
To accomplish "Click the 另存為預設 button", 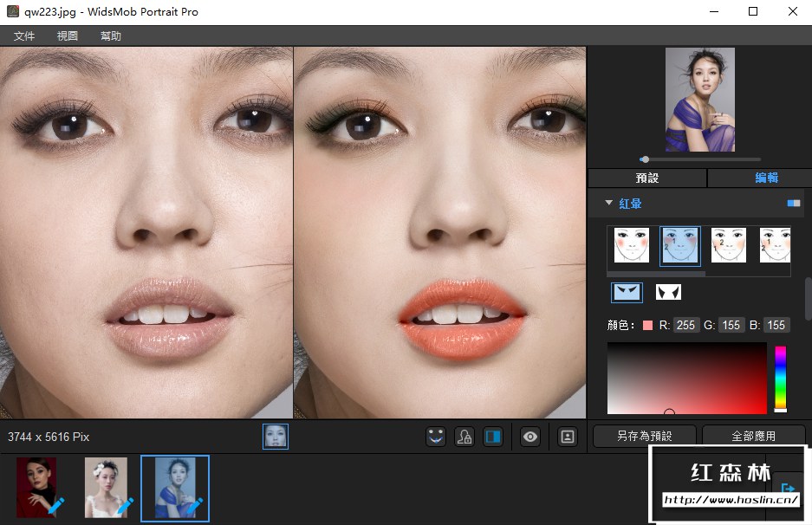I will [645, 436].
